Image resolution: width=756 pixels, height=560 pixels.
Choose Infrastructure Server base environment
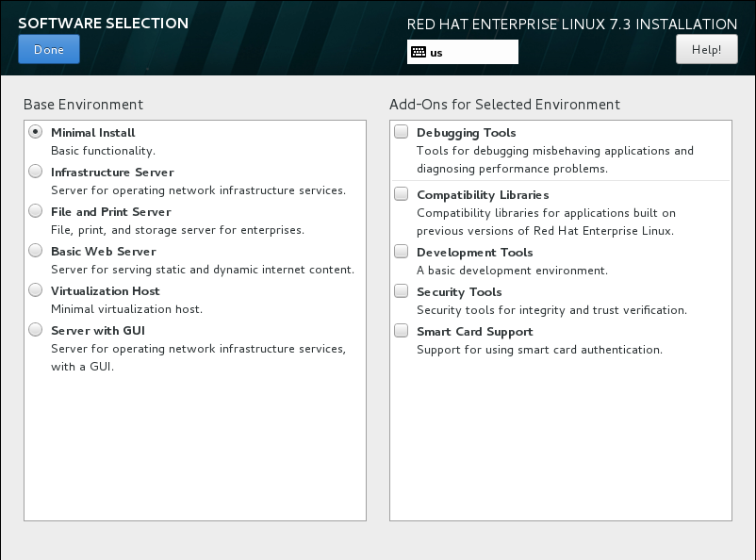tap(35, 172)
